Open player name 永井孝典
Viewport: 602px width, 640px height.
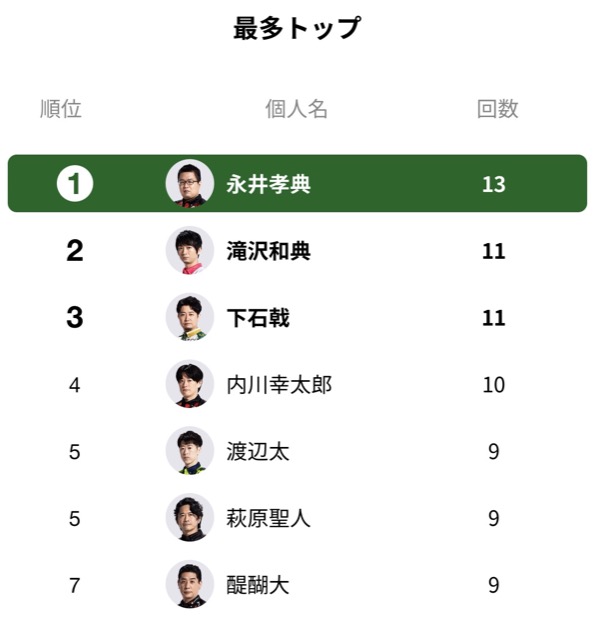coord(268,185)
